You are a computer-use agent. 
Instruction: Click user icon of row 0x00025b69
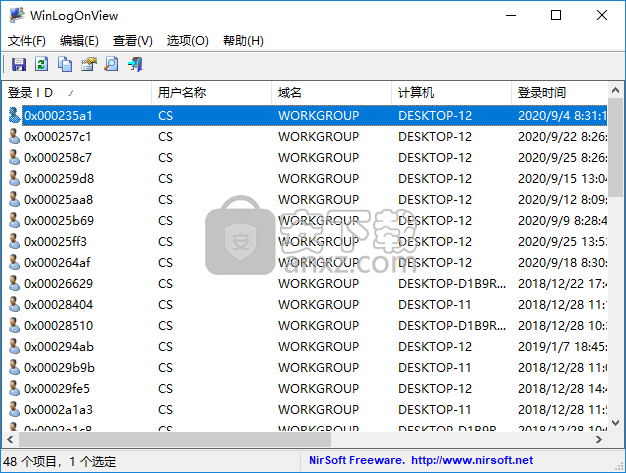coord(14,220)
